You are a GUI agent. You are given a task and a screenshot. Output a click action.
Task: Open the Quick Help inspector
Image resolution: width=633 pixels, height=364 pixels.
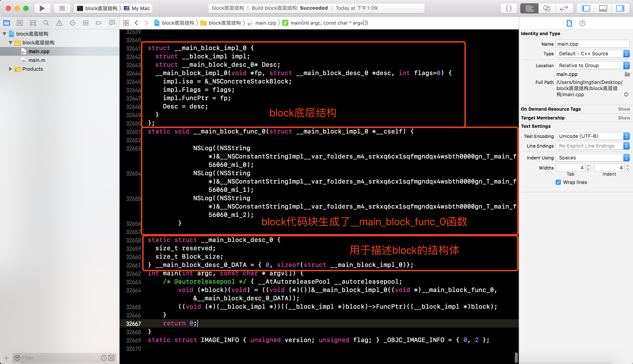pos(582,23)
